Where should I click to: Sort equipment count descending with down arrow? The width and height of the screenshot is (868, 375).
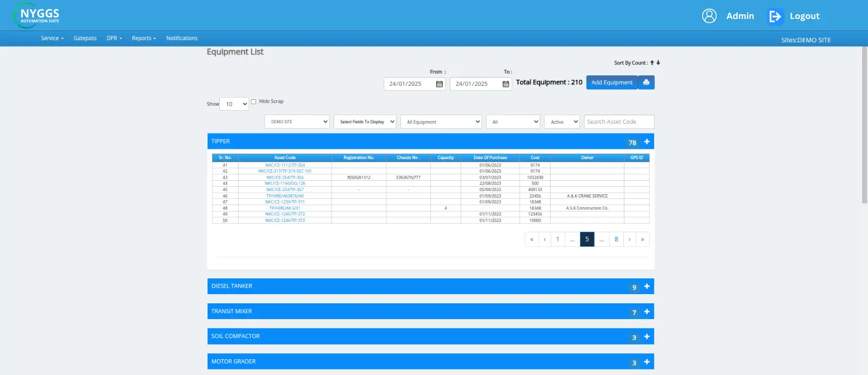[659, 62]
